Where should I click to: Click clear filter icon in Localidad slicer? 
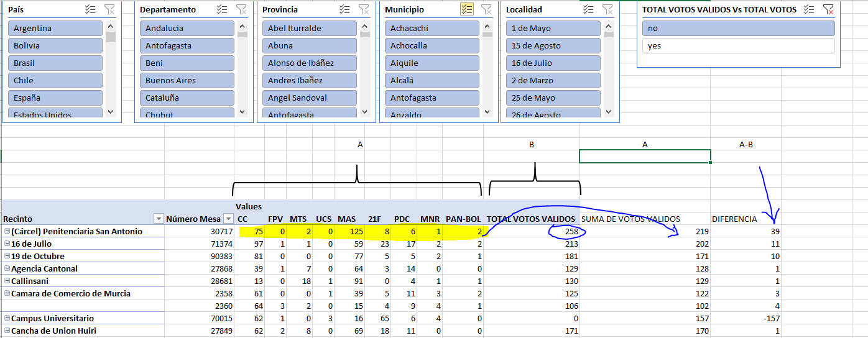click(x=607, y=9)
